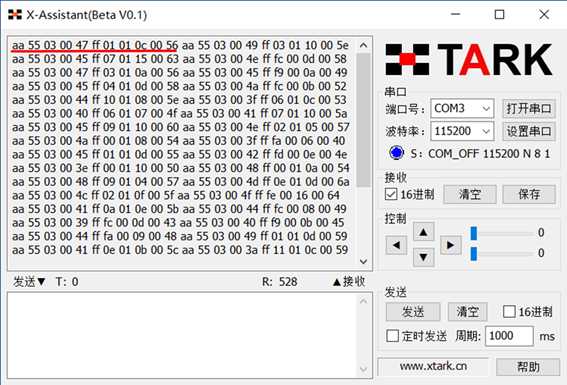Enable the 定时发送 timed send checkbox

click(392, 336)
